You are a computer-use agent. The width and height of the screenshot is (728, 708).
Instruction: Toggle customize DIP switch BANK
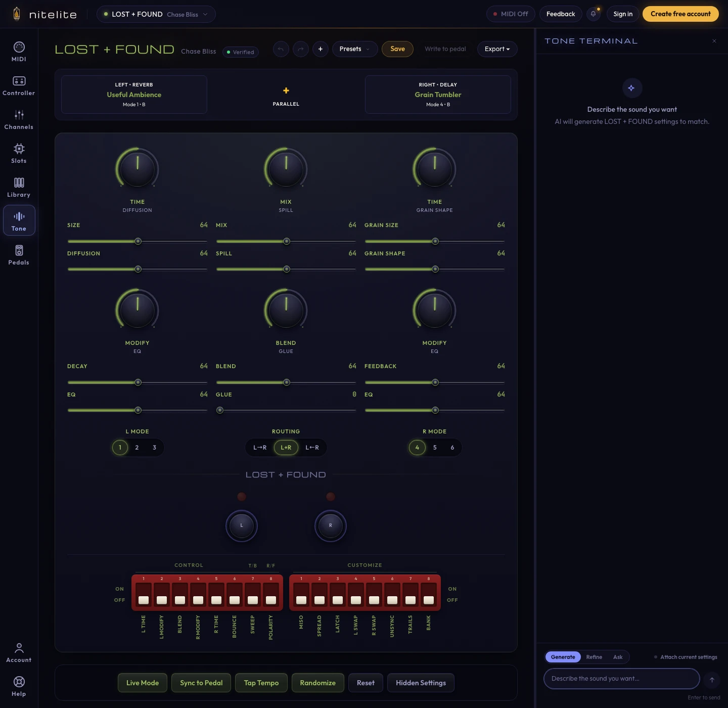(429, 594)
